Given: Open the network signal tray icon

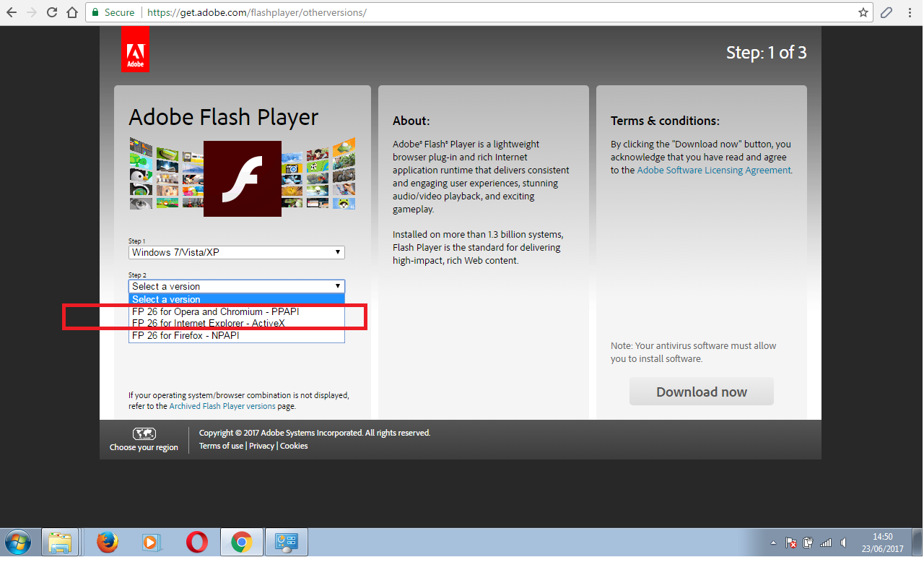Looking at the screenshot, I should (826, 543).
